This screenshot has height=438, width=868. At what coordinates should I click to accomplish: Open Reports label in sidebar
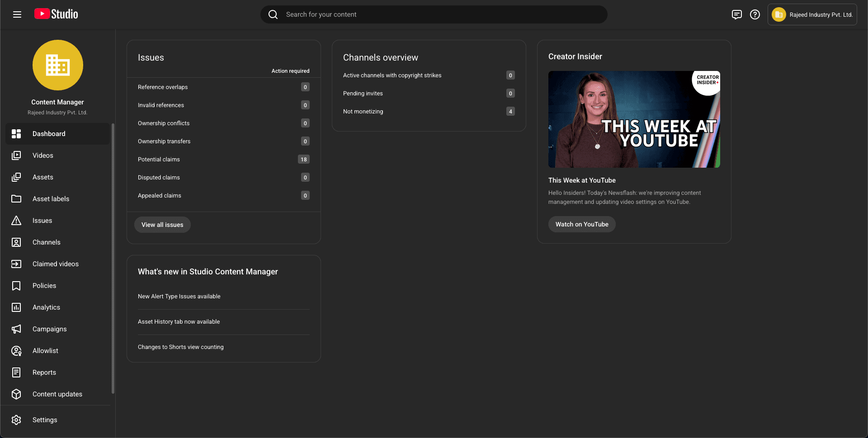click(44, 372)
